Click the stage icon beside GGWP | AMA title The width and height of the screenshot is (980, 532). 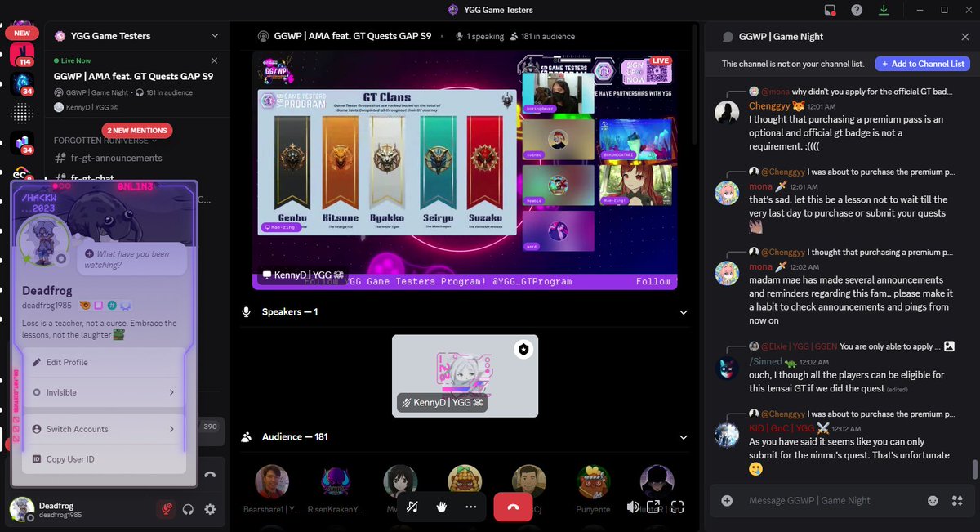pos(263,36)
